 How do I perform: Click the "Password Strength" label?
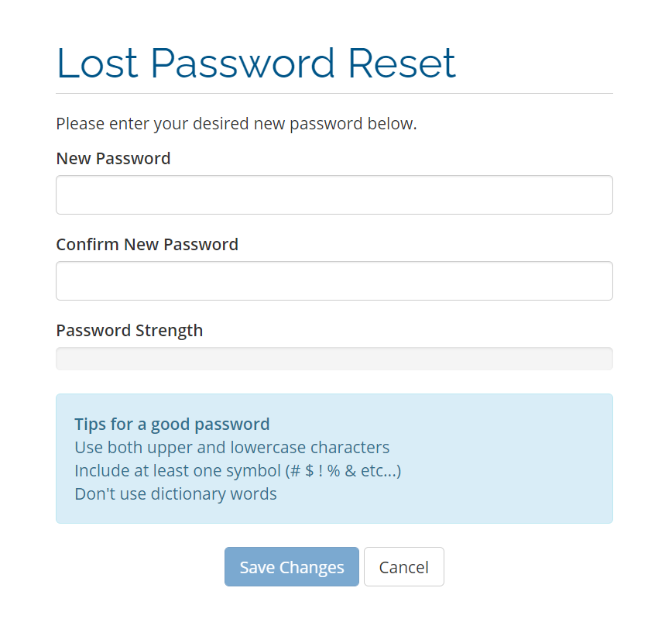point(129,331)
